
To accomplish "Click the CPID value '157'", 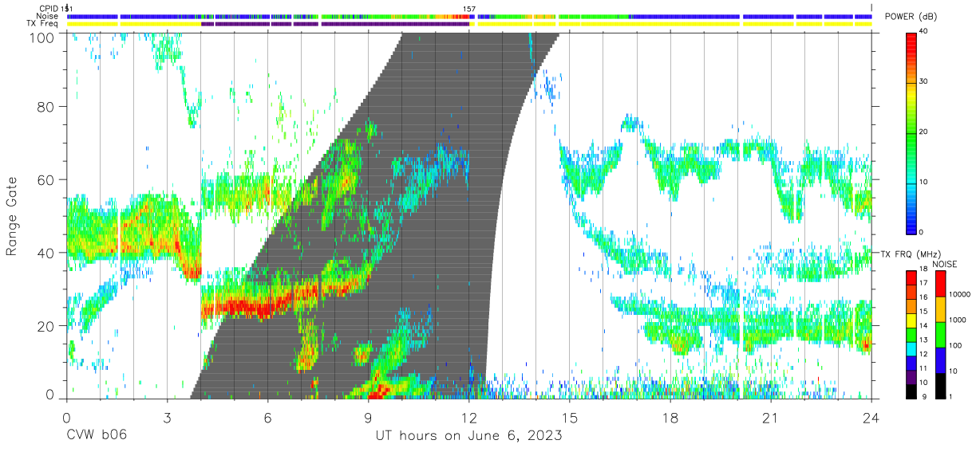I will pyautogui.click(x=469, y=9).
